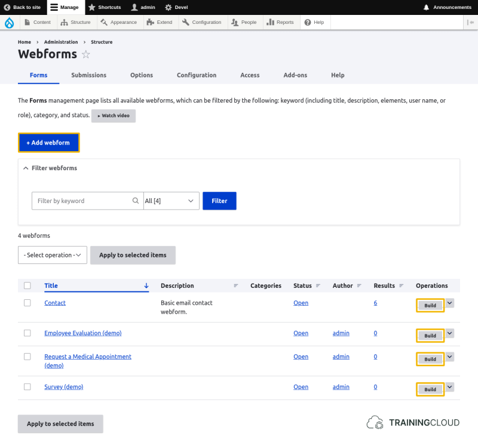Screen dimensions: 478x448
Task: Check the Request a Medical Appointment row checkbox
Action: point(27,356)
